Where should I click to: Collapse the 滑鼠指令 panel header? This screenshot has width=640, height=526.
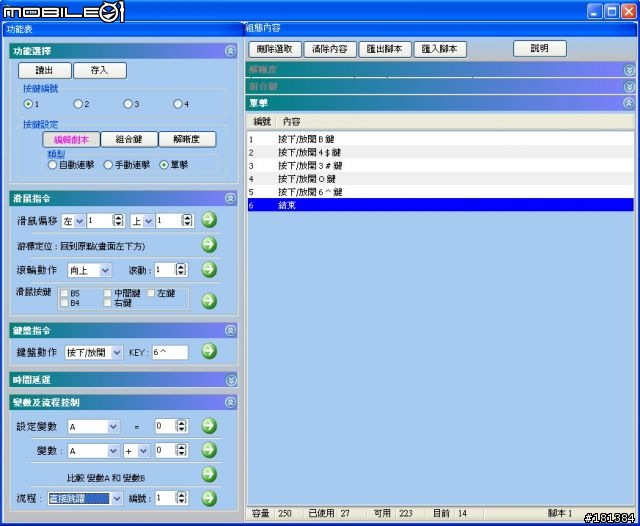click(x=230, y=199)
